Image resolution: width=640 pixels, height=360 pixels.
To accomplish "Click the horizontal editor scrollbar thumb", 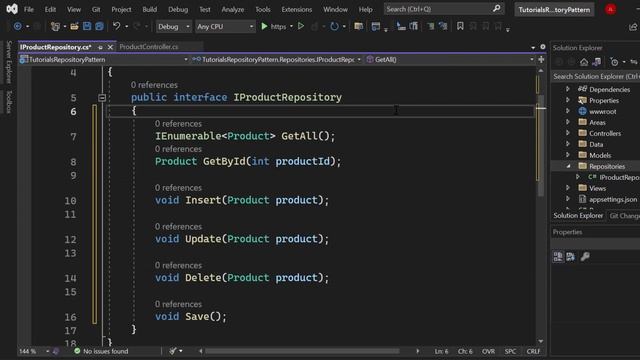I will 302,351.
